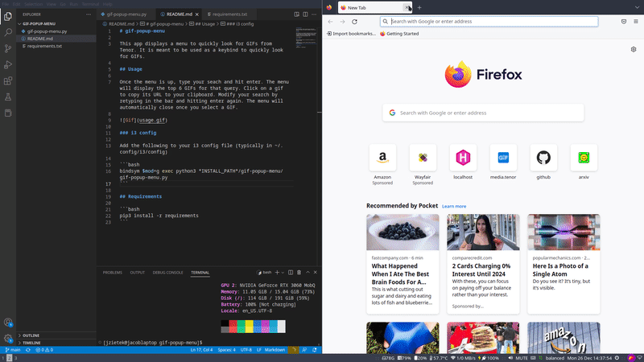Click Ln 17, Col 4 cursor position
The height and width of the screenshot is (362, 644).
coord(201,350)
